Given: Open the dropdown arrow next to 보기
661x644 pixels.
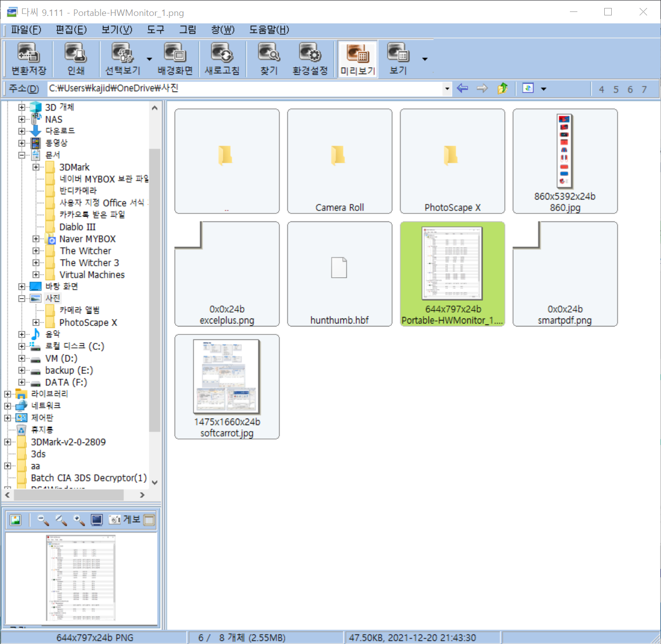Looking at the screenshot, I should click(x=425, y=59).
